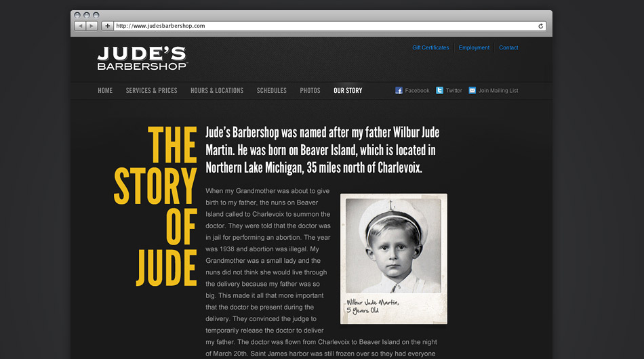This screenshot has width=644, height=359.
Task: Open Services & Prices page
Action: (152, 90)
